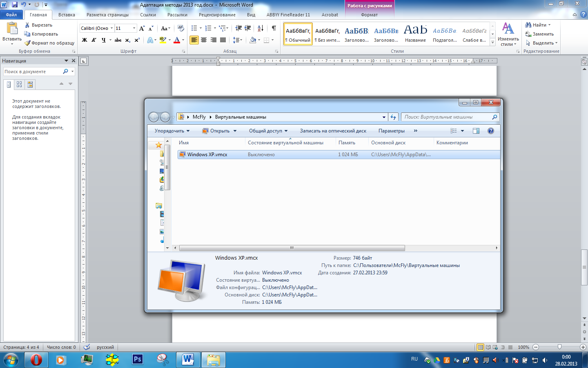Open the font color dropdown arrow
The width and height of the screenshot is (588, 368).
tap(183, 40)
